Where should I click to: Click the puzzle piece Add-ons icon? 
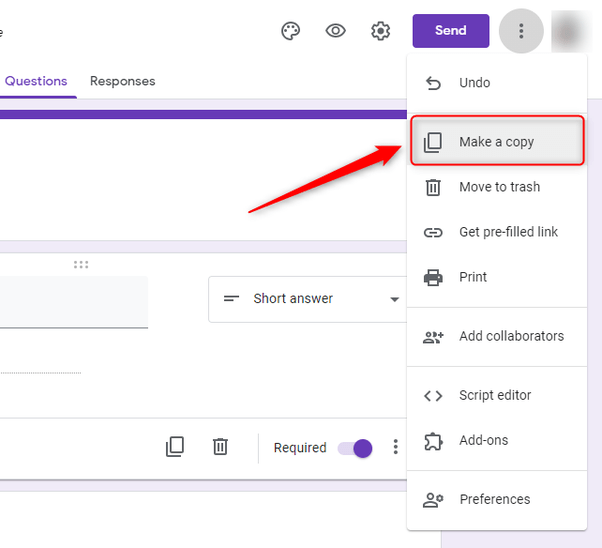[x=433, y=441]
